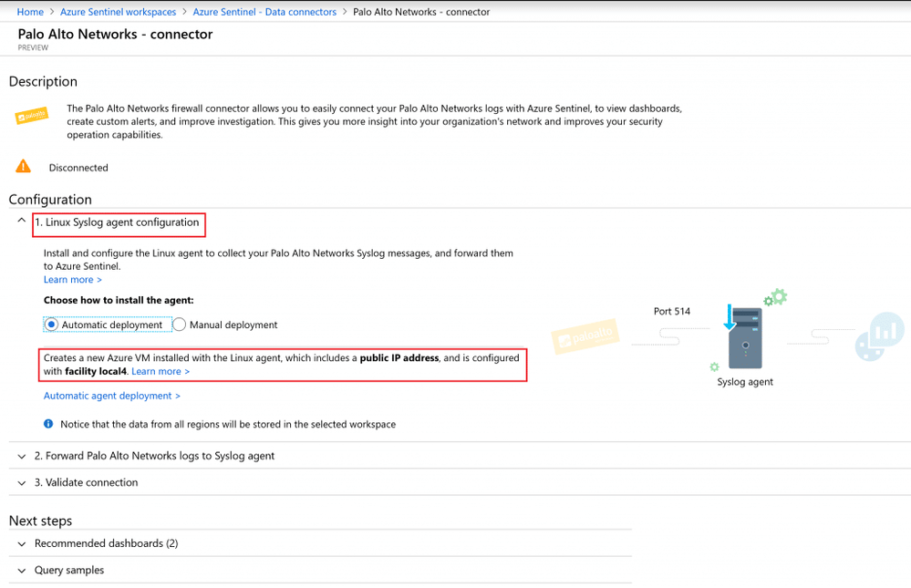Screen dimensions: 911x588
Task: Expand the Validate connection chevron
Action: pyautogui.click(x=22, y=483)
